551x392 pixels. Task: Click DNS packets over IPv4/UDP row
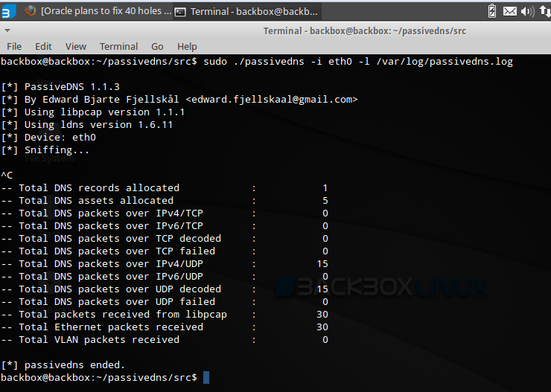(x=165, y=263)
